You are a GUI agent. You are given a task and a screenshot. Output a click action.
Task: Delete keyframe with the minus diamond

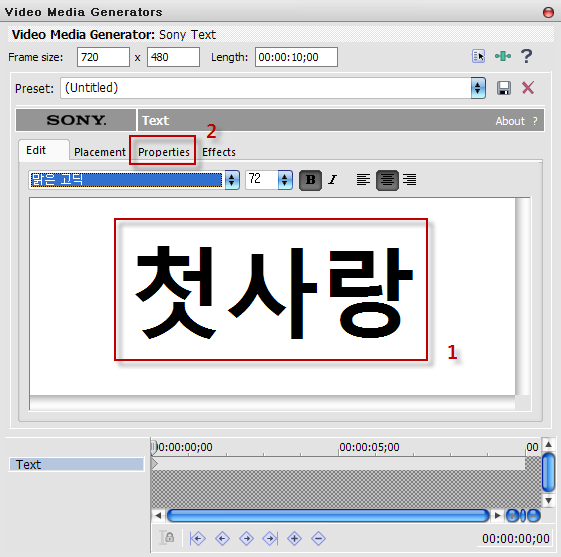click(318, 538)
